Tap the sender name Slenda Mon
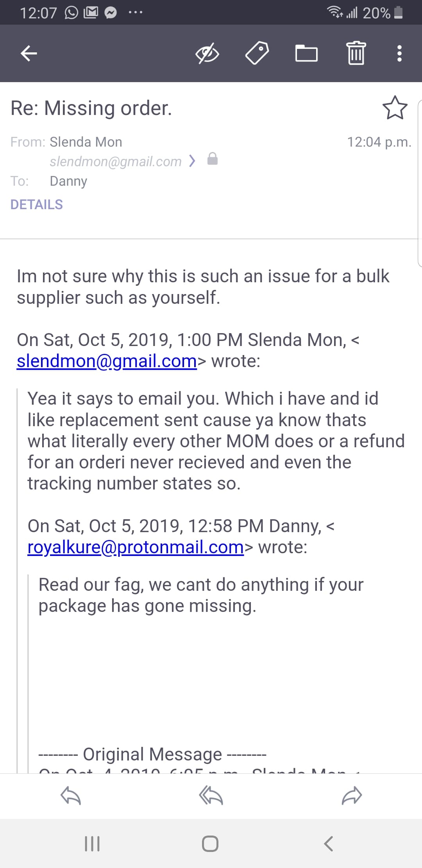 click(86, 142)
